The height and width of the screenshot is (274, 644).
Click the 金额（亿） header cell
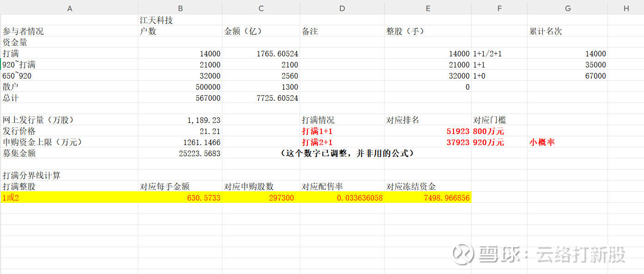(261, 31)
